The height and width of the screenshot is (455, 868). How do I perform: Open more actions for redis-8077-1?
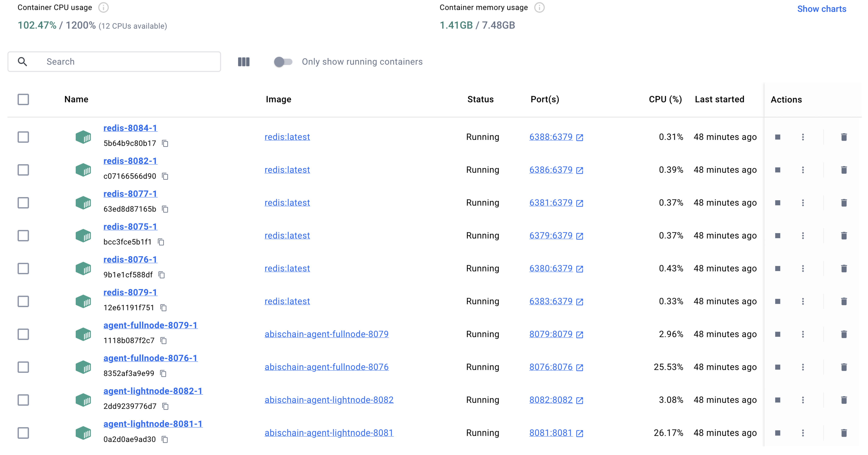(x=803, y=203)
